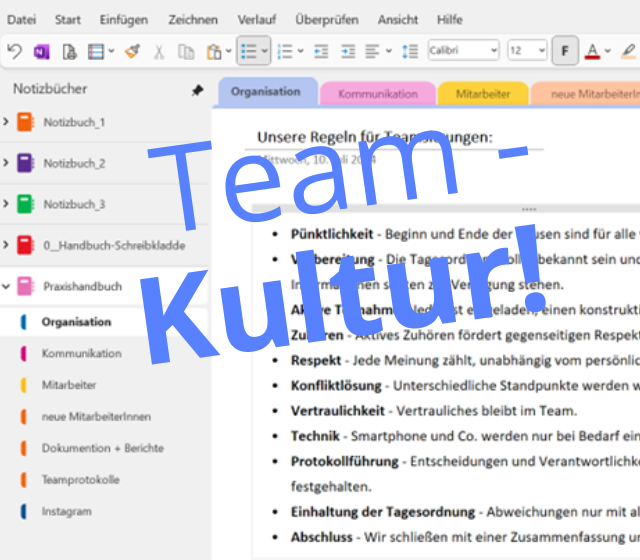
Task: Apply the red font color button
Action: coord(592,51)
